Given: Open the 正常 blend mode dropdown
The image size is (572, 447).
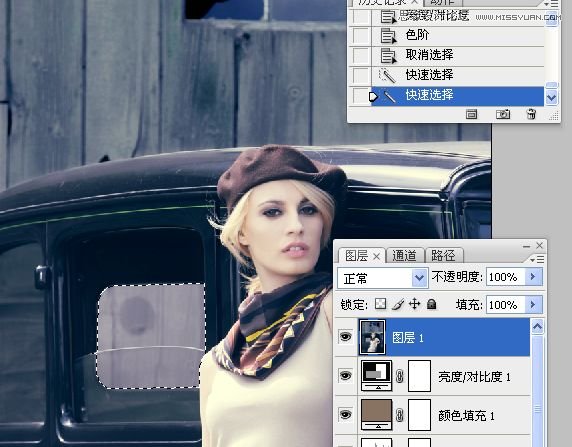Looking at the screenshot, I should click(383, 278).
